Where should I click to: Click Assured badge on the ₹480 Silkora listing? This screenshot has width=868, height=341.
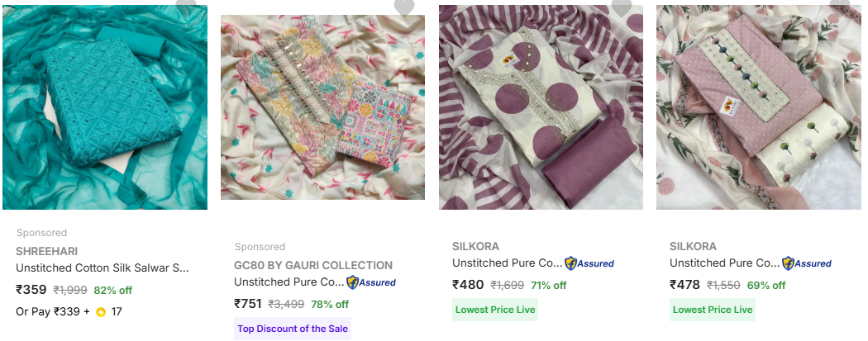tap(589, 263)
